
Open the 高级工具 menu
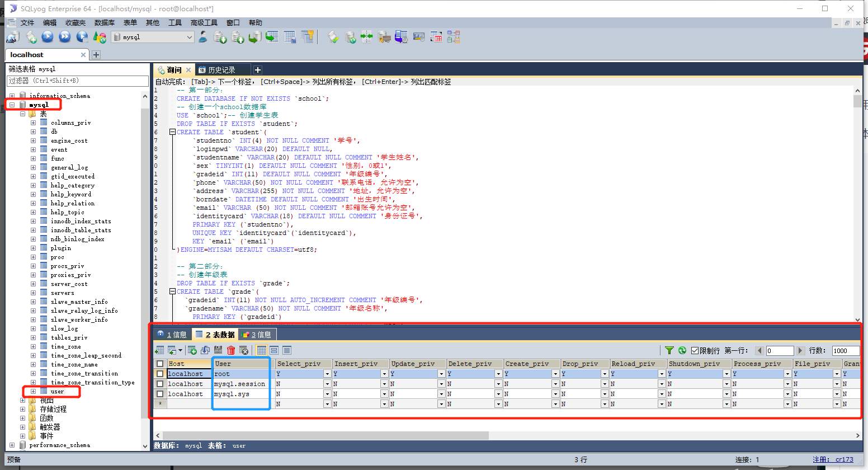pos(204,23)
